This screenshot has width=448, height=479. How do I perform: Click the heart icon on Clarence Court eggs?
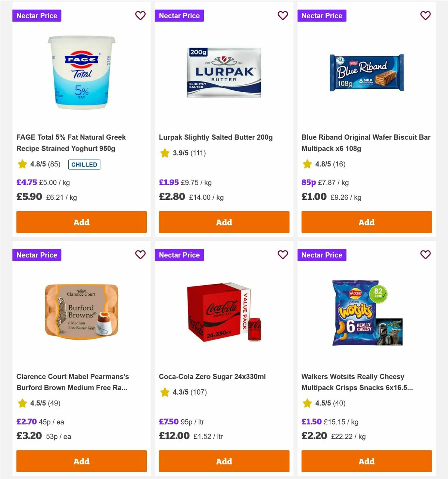[x=140, y=255]
